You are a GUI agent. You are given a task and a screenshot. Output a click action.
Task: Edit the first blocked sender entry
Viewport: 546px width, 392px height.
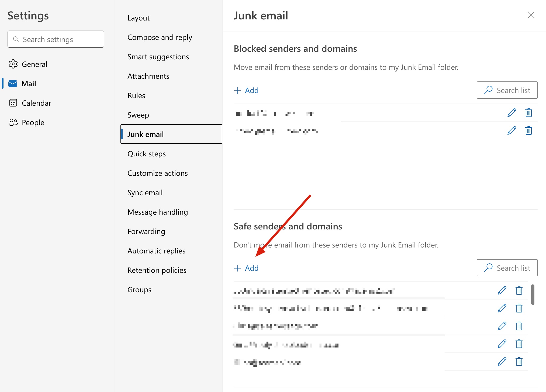pyautogui.click(x=512, y=113)
